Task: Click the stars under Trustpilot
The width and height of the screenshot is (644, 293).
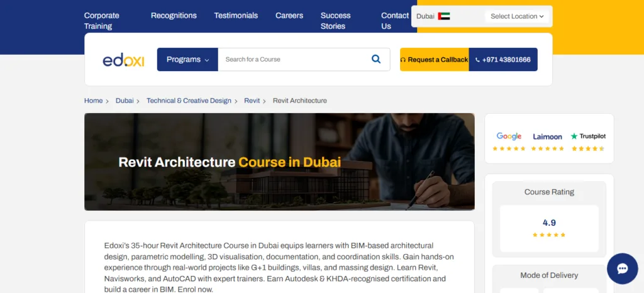Action: pos(588,148)
